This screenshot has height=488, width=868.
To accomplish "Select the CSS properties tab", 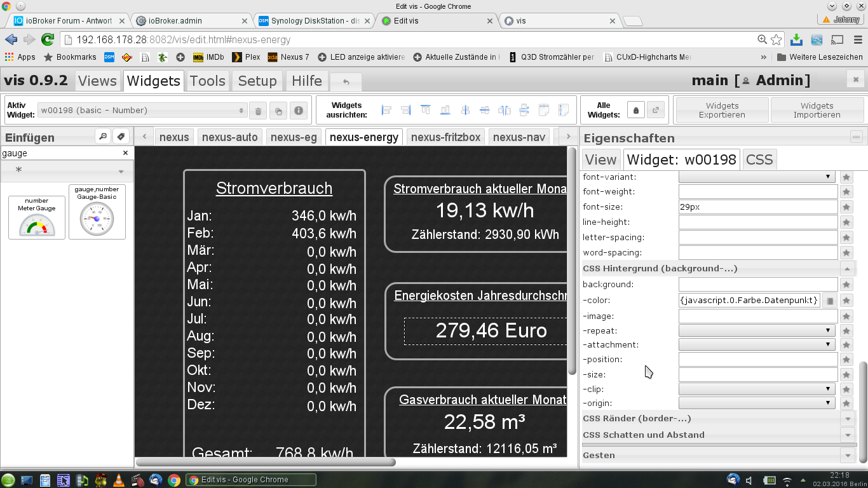I will [x=759, y=159].
